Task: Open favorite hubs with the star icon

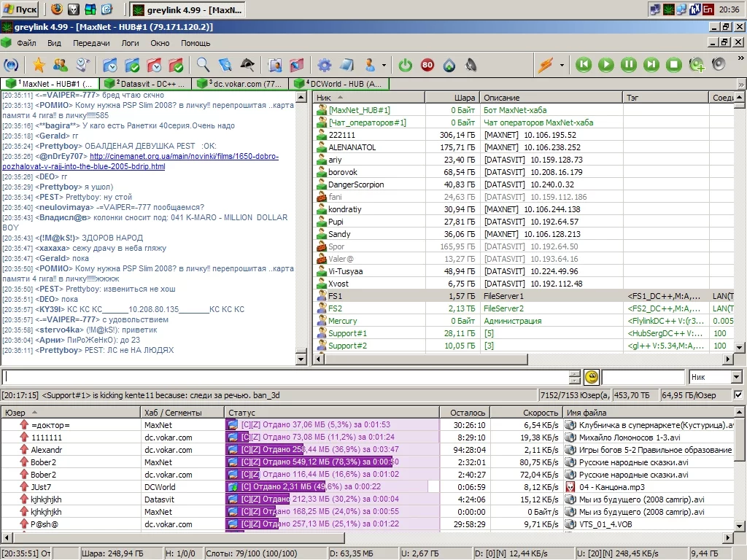Action: tap(39, 65)
